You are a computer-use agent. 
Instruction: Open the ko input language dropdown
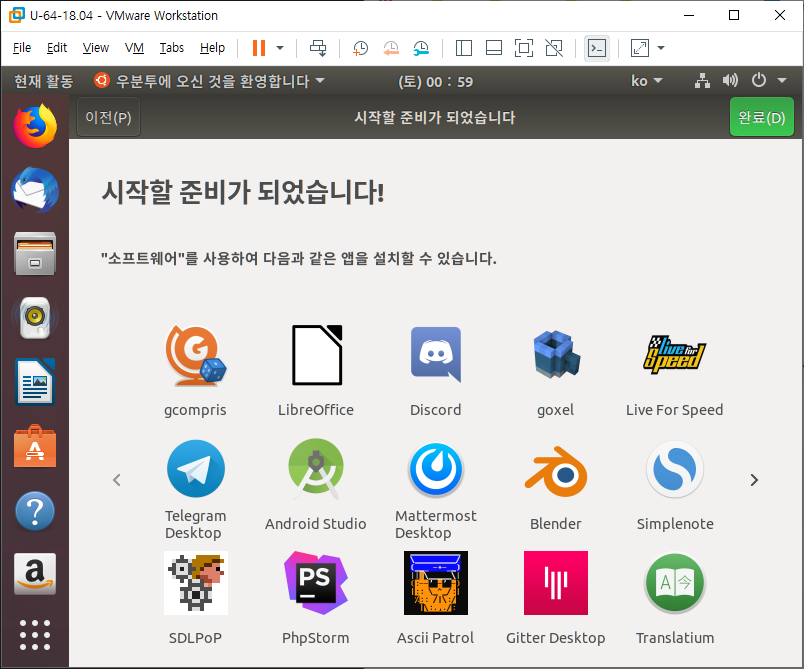click(647, 81)
